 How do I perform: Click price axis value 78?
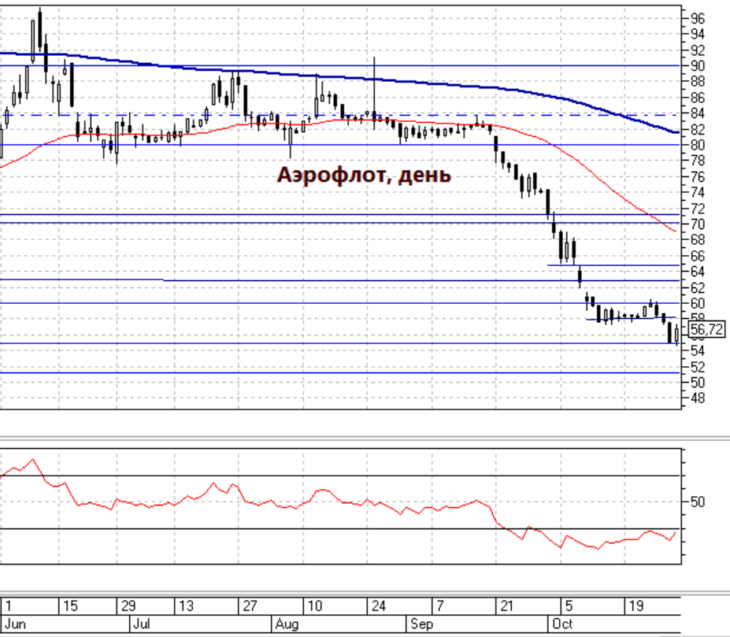697,161
